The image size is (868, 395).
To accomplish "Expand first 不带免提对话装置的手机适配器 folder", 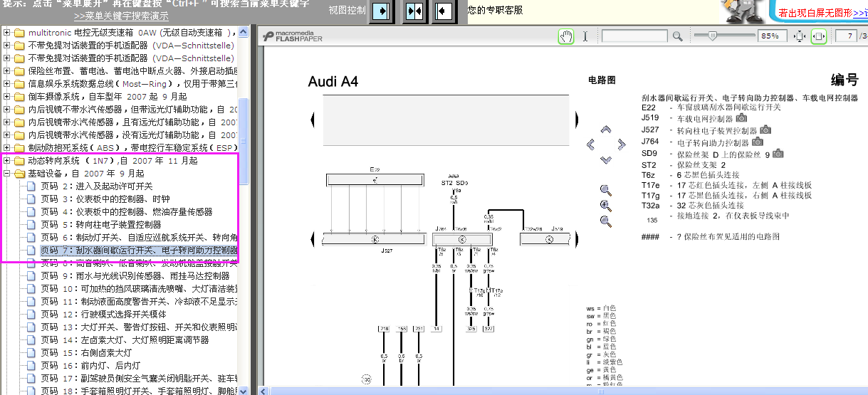I will pos(7,46).
